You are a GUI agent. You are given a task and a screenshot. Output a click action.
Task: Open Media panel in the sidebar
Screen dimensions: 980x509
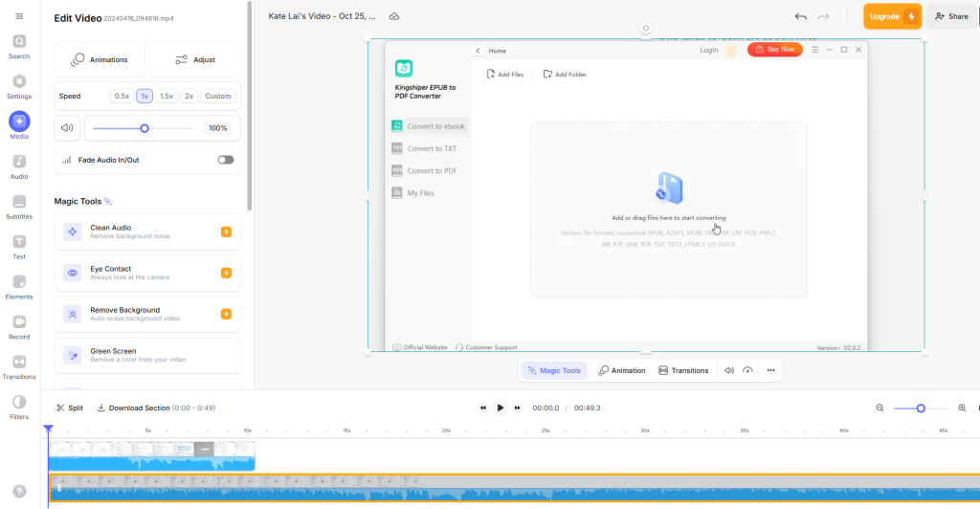(x=19, y=126)
